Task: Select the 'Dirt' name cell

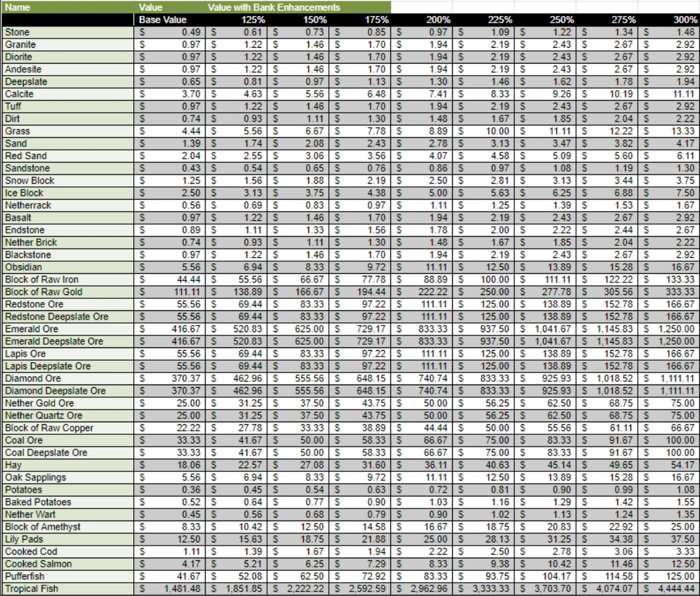Action: tap(68, 119)
